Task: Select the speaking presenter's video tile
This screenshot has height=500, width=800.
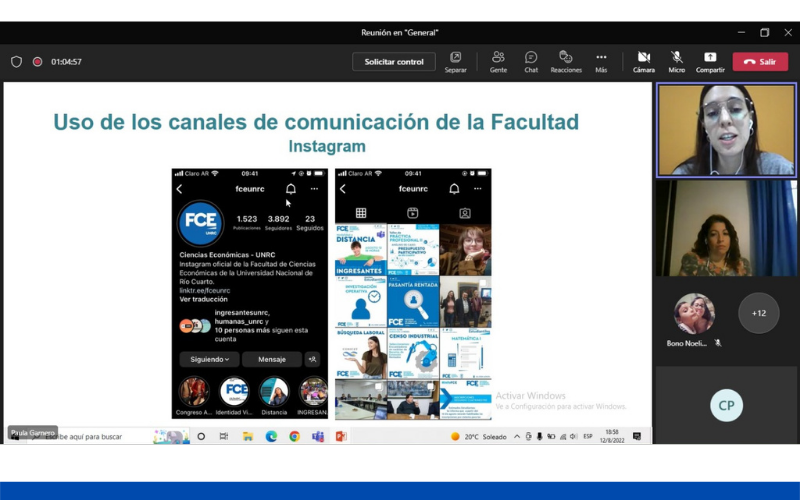Action: (x=726, y=130)
